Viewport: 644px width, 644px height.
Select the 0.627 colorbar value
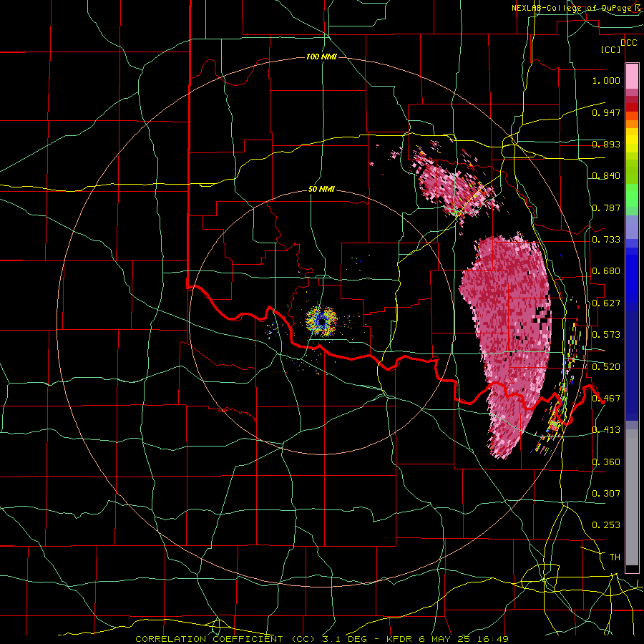(x=606, y=303)
